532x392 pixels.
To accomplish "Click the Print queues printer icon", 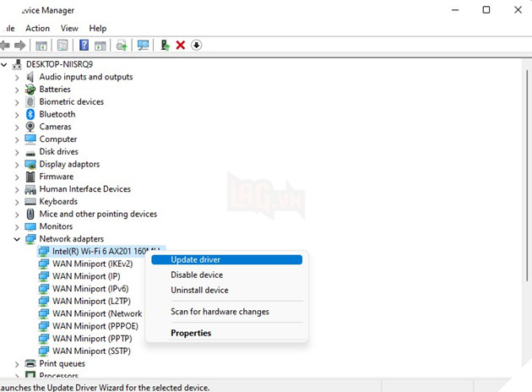I will coord(30,363).
